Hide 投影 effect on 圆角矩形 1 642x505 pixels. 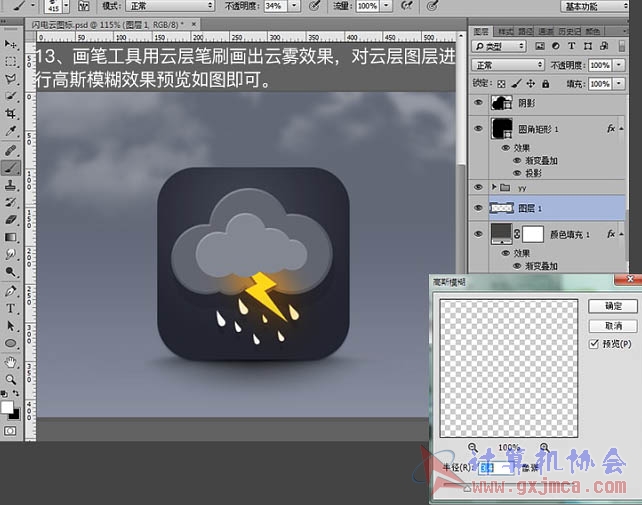click(x=517, y=173)
